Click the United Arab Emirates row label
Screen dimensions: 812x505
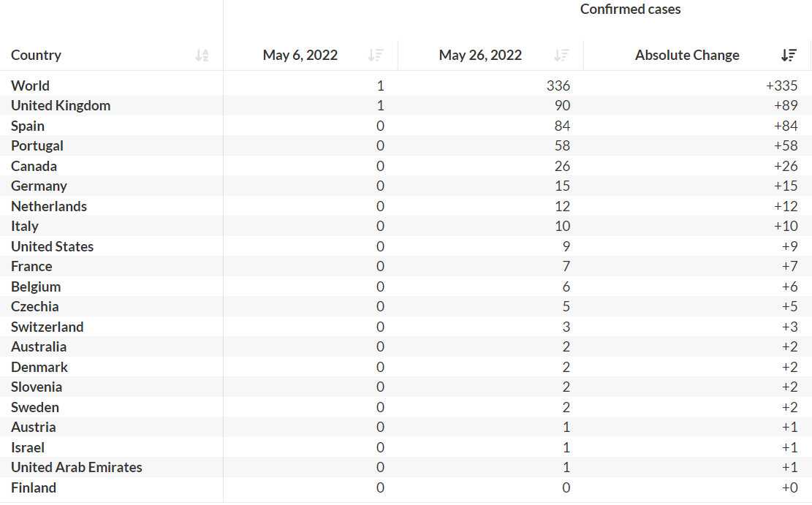click(77, 468)
